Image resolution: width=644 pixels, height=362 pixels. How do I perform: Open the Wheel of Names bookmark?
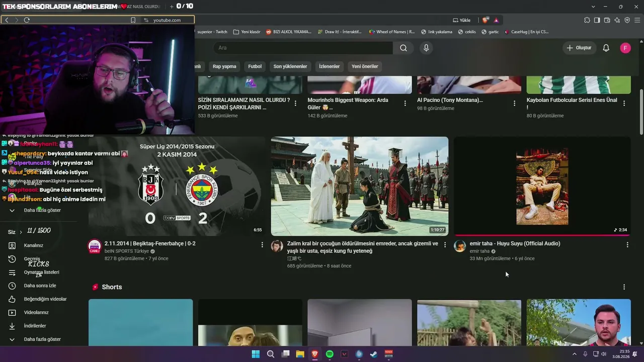[391, 32]
